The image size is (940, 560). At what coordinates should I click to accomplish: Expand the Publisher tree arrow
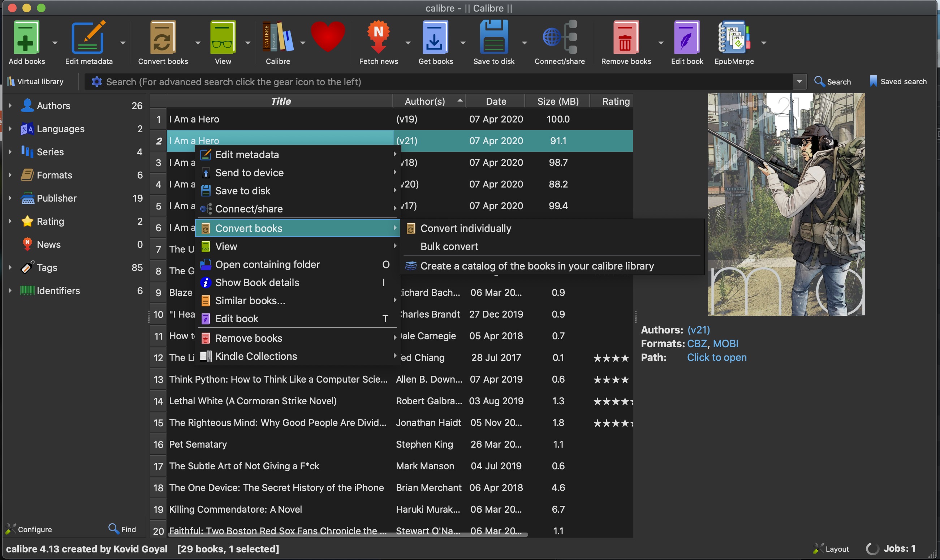tap(10, 198)
